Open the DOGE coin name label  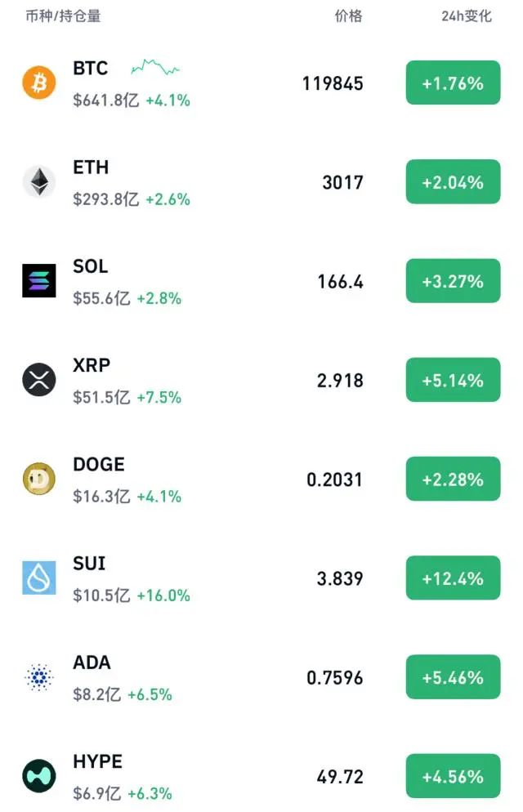click(x=99, y=465)
